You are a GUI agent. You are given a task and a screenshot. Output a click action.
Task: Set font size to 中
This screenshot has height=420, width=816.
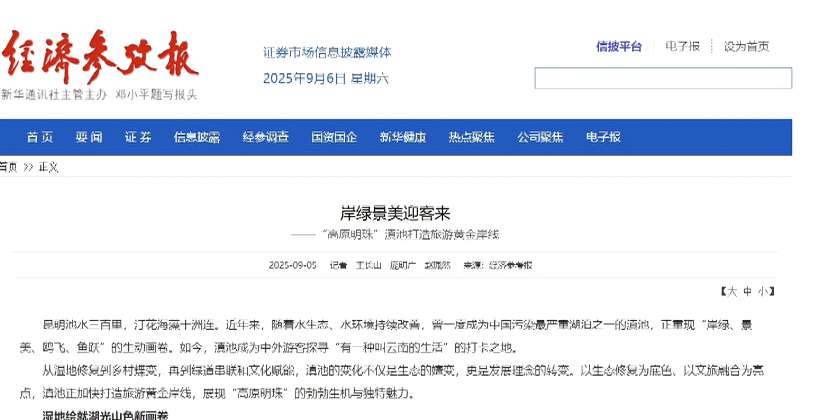pos(747,291)
